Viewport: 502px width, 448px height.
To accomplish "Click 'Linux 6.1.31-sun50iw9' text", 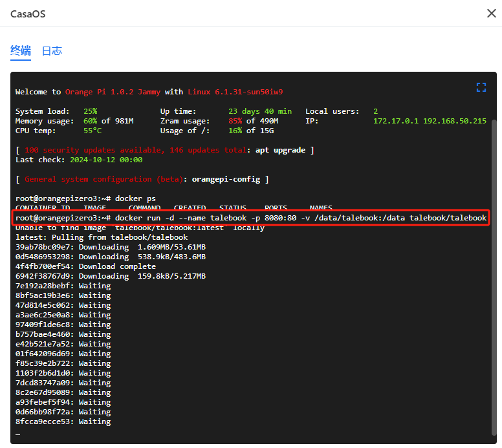I will pyautogui.click(x=235, y=92).
